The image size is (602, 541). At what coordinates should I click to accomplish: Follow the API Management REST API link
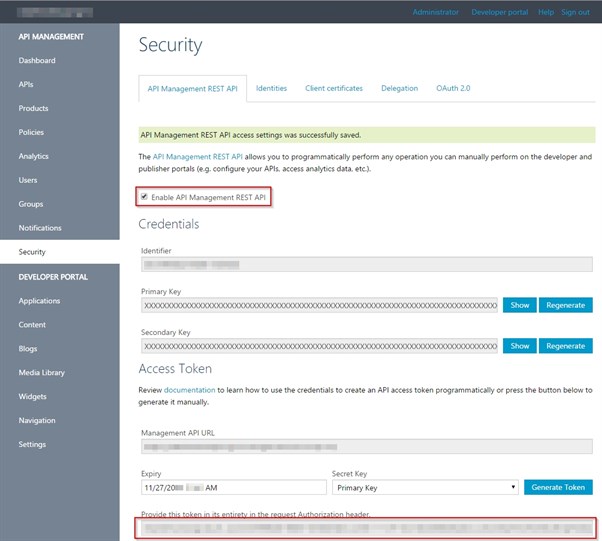198,157
